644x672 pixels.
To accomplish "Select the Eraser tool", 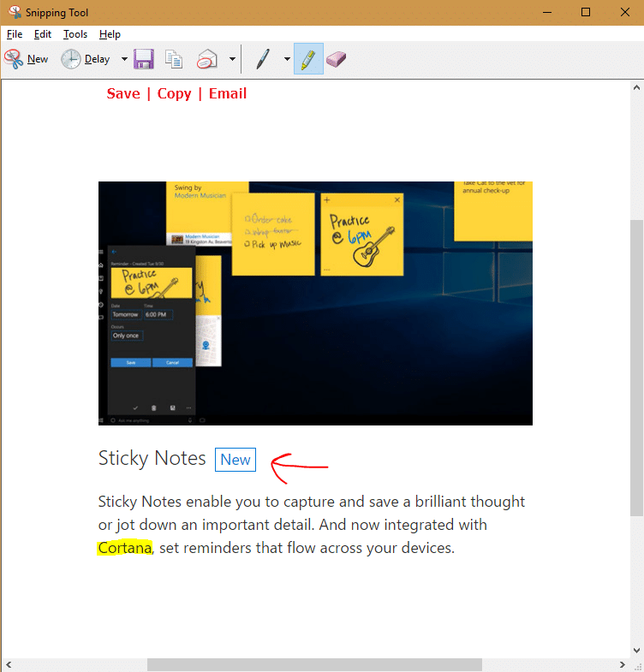I will 337,59.
